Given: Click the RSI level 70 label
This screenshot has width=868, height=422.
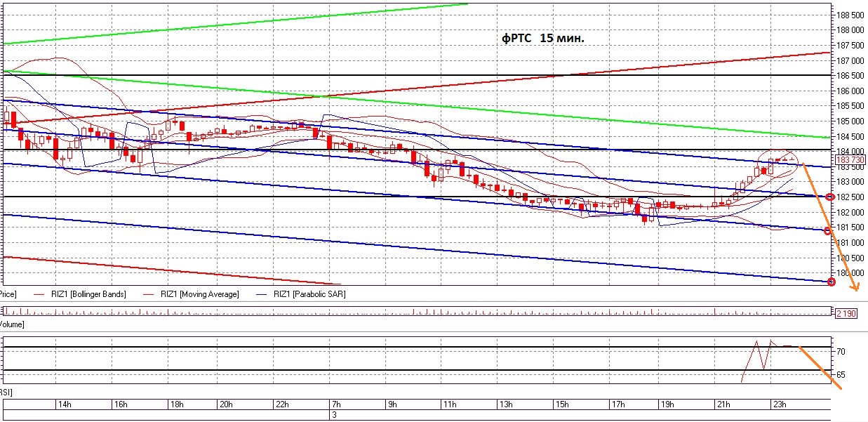Looking at the screenshot, I should coord(841,351).
